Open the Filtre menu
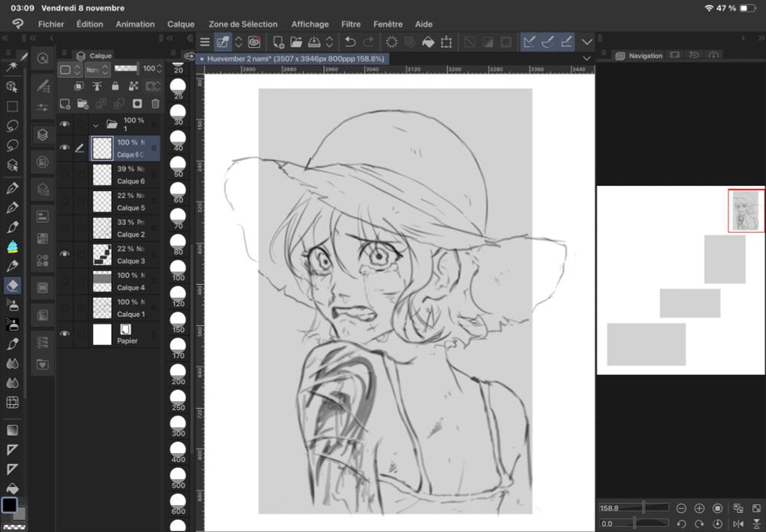This screenshot has width=766, height=532. point(351,24)
